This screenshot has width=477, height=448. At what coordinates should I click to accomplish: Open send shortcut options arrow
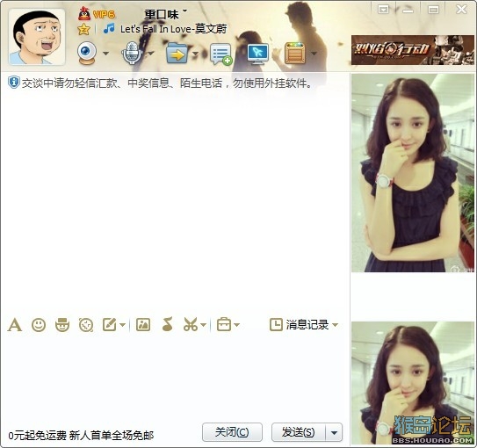[334, 432]
